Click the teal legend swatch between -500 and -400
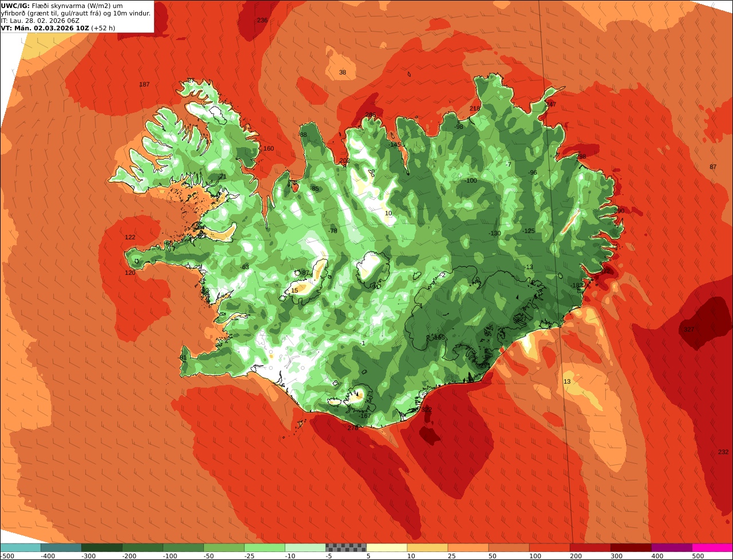The height and width of the screenshot is (560, 733). coord(21,548)
